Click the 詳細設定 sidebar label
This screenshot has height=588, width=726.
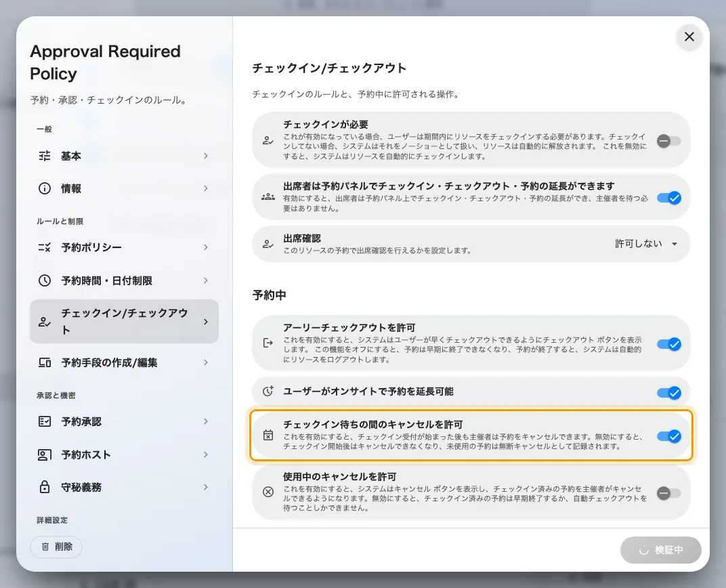click(x=52, y=520)
